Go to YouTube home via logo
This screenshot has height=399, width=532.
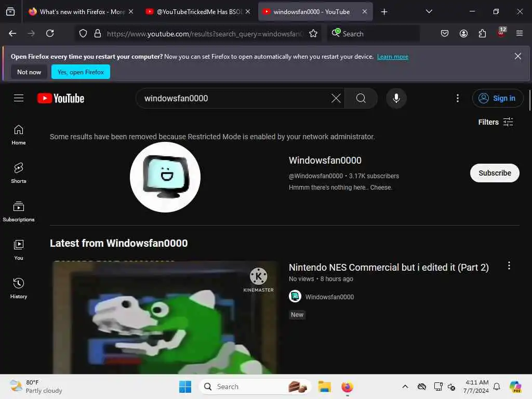pos(61,98)
